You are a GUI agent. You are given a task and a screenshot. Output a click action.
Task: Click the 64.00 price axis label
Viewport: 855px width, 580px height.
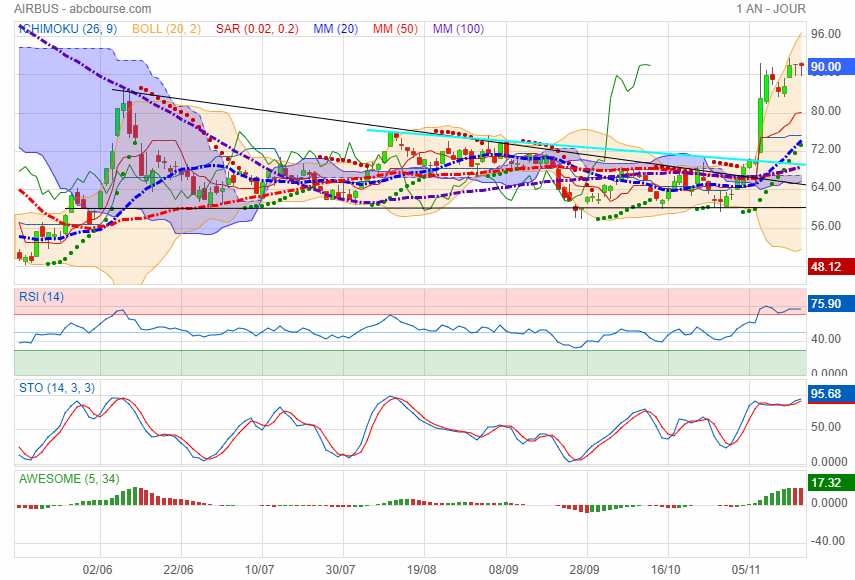pos(826,187)
